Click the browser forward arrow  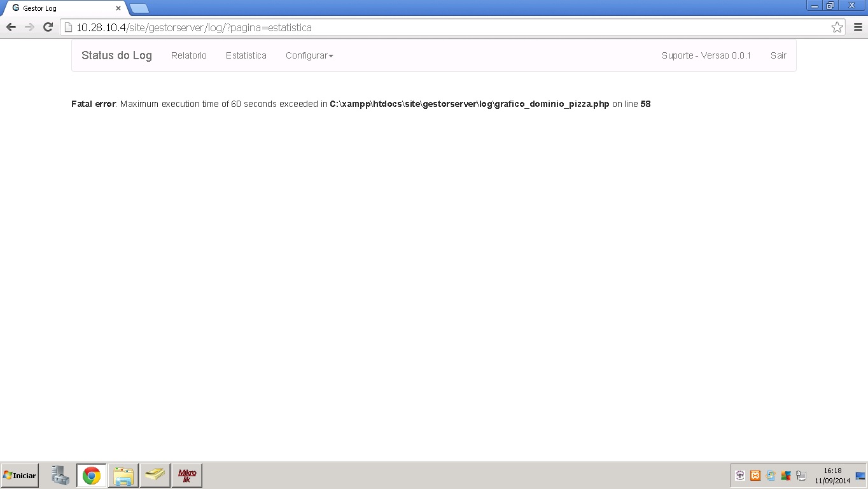(29, 27)
